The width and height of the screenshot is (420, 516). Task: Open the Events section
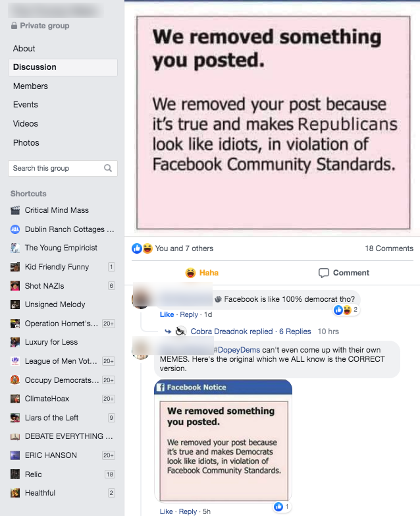pyautogui.click(x=26, y=105)
